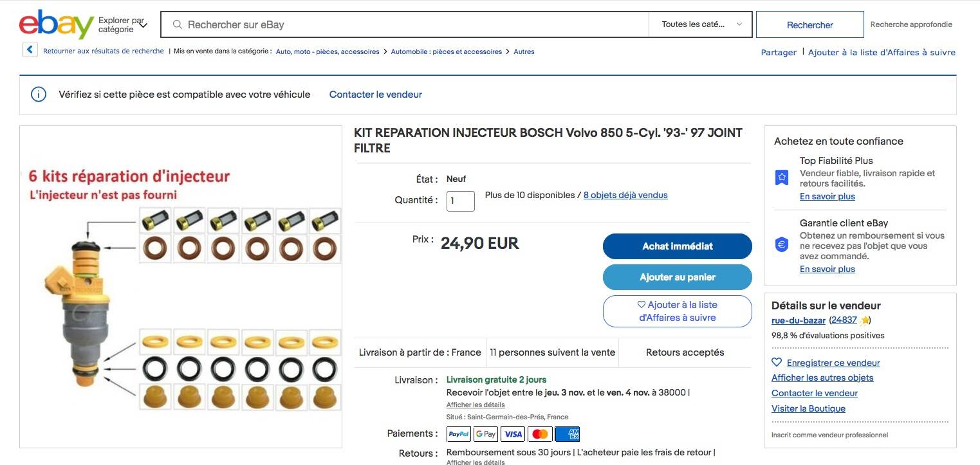
Task: Open the seller profile rue-du-bazar
Action: (x=798, y=320)
